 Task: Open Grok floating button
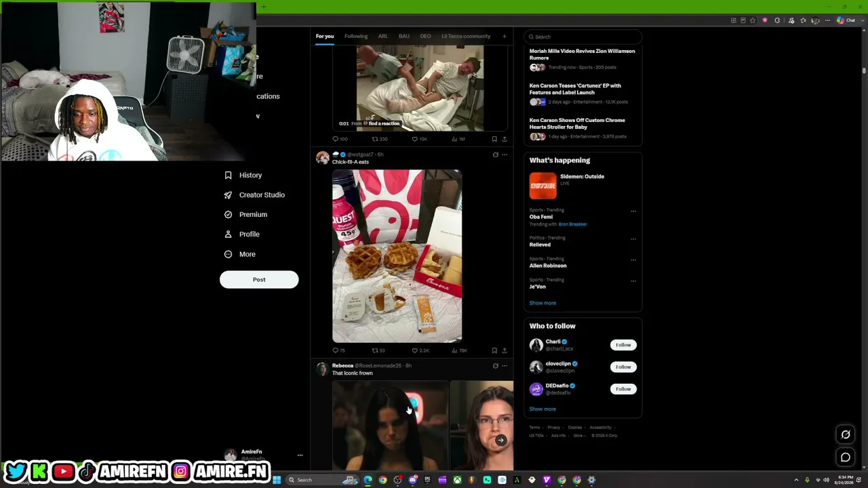846,434
